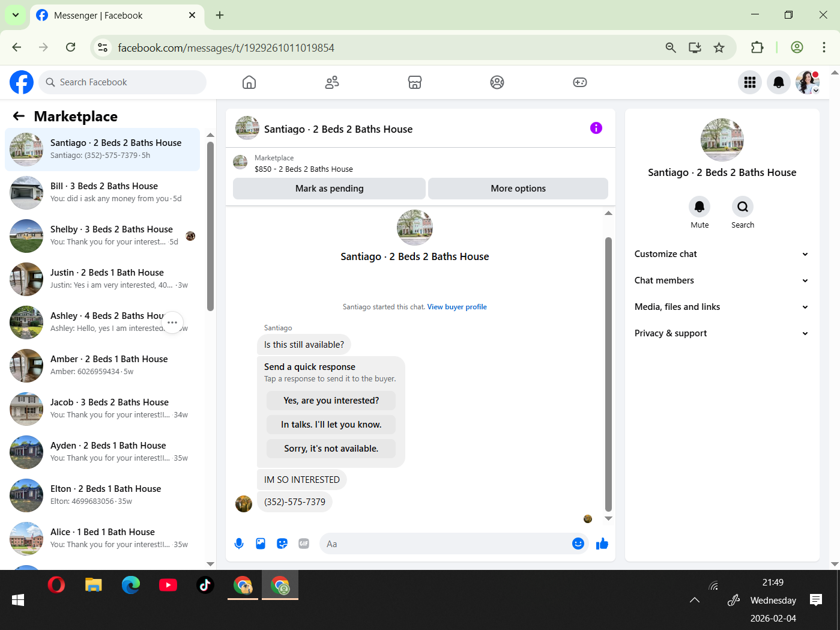This screenshot has width=840, height=630.
Task: Open the Jacob 3 Beds 2 Baths House chat
Action: click(103, 409)
